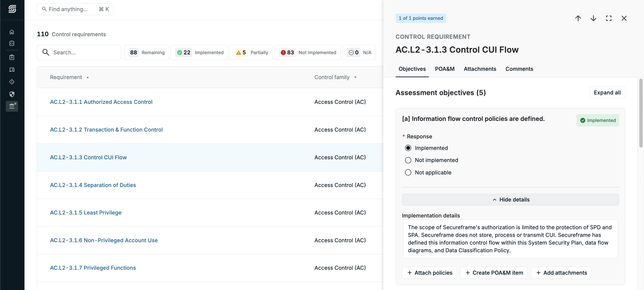Open the shield sidebar icon
Viewport: 644px width, 290px height.
click(x=12, y=94)
